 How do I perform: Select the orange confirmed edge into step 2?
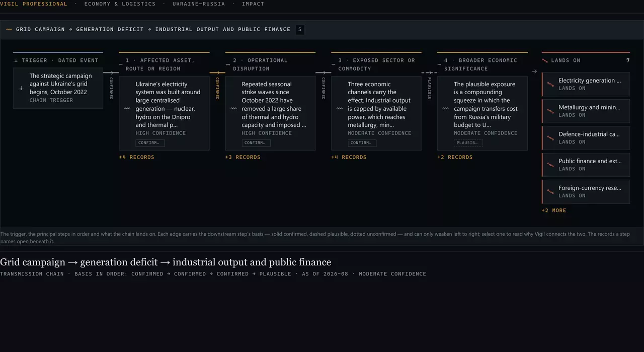[217, 88]
